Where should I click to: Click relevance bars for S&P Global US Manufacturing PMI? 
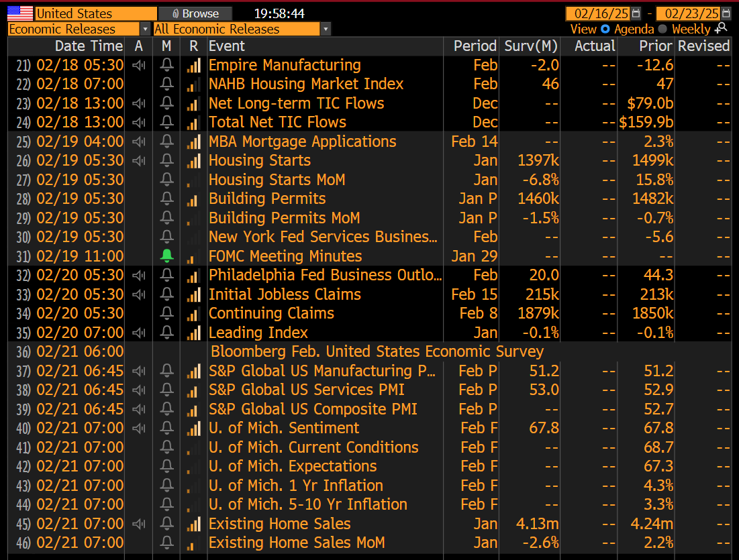193,371
